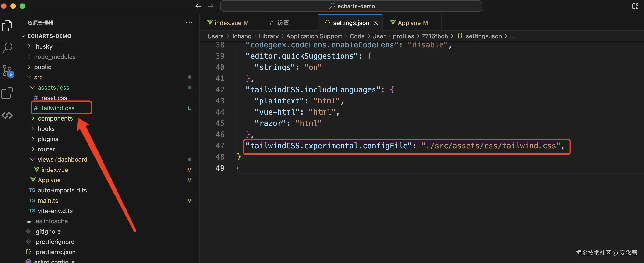Open the Search view icon
Viewport: 644px width, 263px height.
(x=7, y=47)
